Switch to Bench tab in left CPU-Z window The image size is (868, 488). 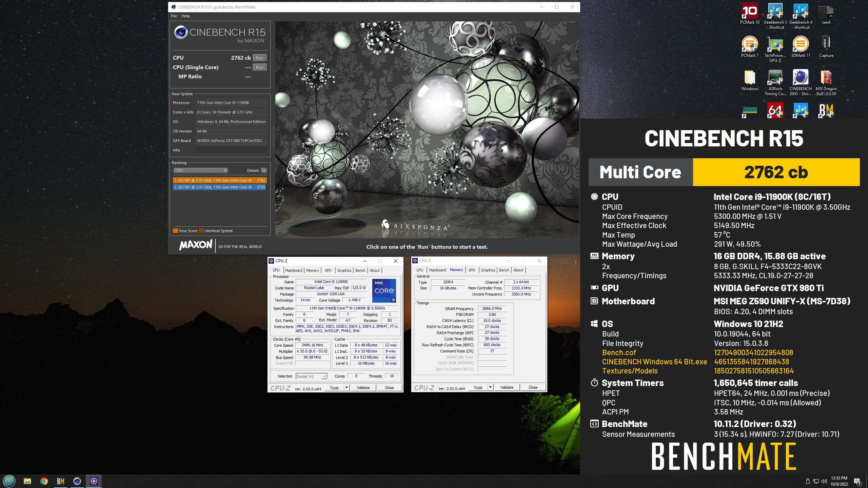[x=360, y=270]
